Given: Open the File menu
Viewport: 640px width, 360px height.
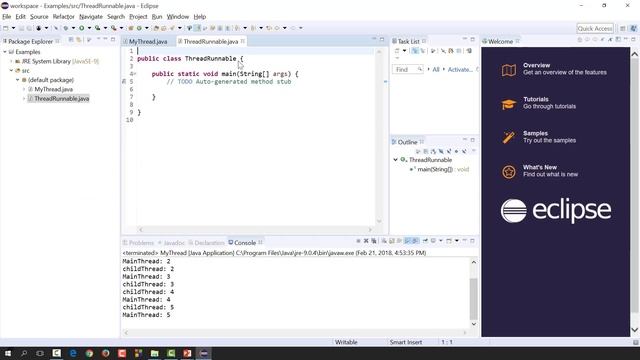Looking at the screenshot, I should [x=7, y=17].
